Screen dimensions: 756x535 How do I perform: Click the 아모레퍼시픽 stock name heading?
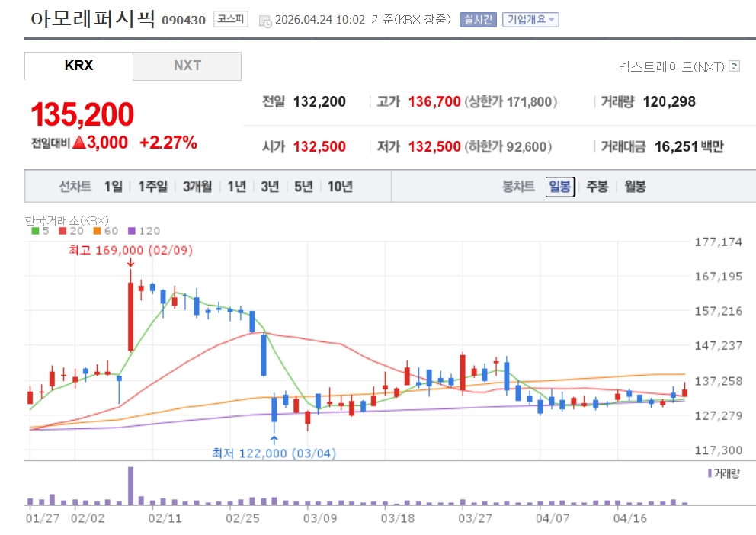[92, 19]
